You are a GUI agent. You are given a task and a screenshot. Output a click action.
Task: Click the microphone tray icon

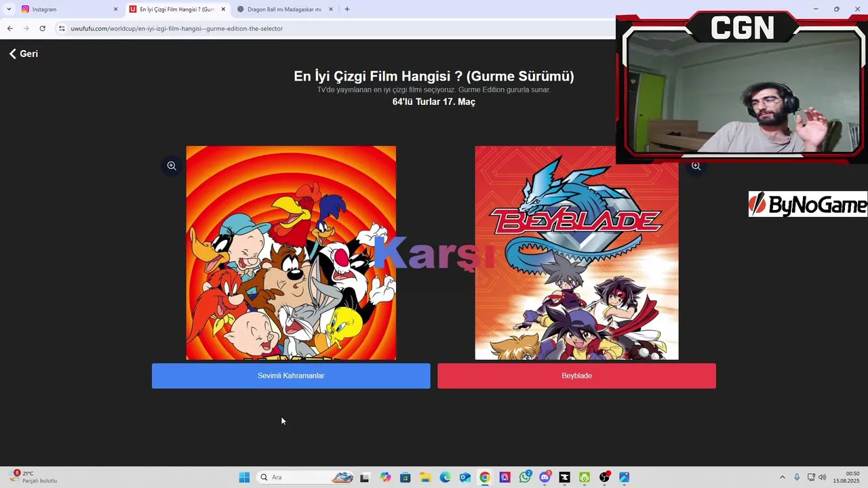pos(797,477)
